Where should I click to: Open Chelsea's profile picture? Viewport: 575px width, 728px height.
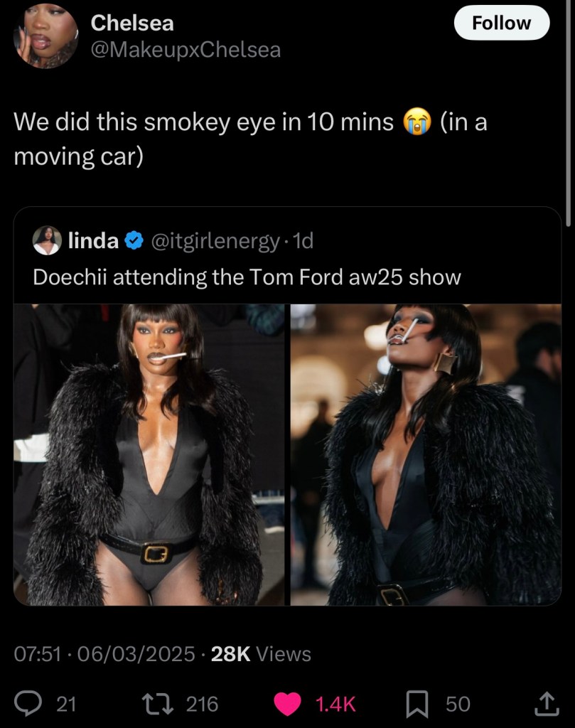point(46,36)
